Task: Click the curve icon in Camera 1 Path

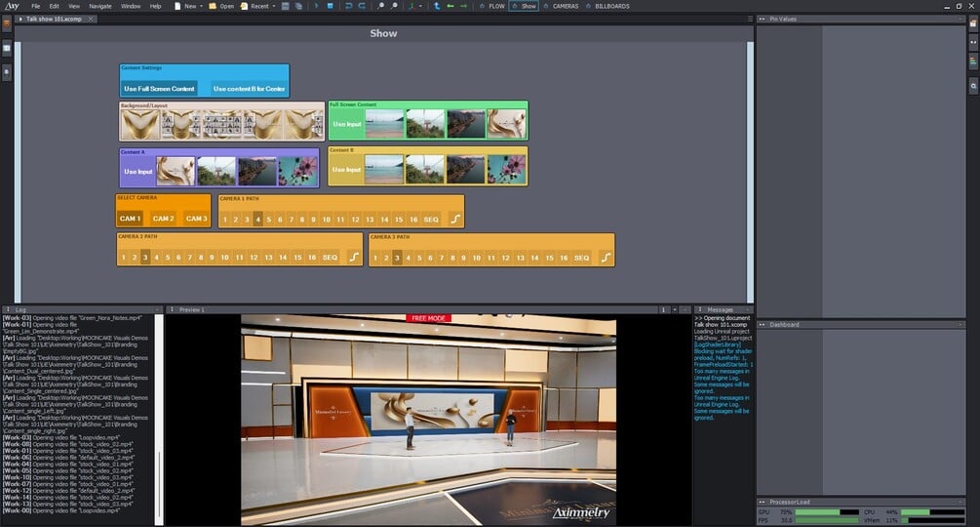Action: (x=455, y=219)
